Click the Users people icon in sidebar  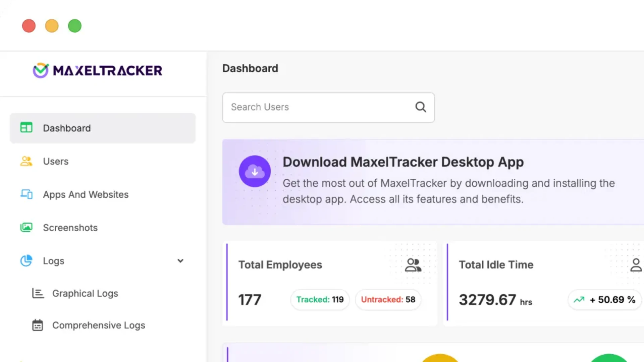[26, 161]
